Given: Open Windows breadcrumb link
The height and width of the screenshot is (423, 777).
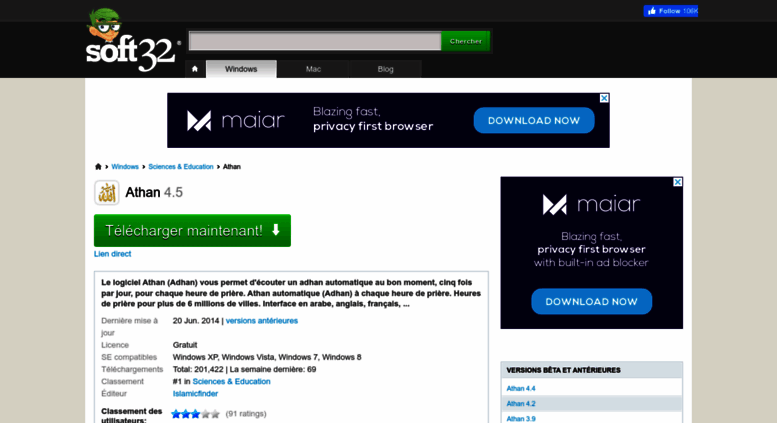Looking at the screenshot, I should pyautogui.click(x=125, y=166).
